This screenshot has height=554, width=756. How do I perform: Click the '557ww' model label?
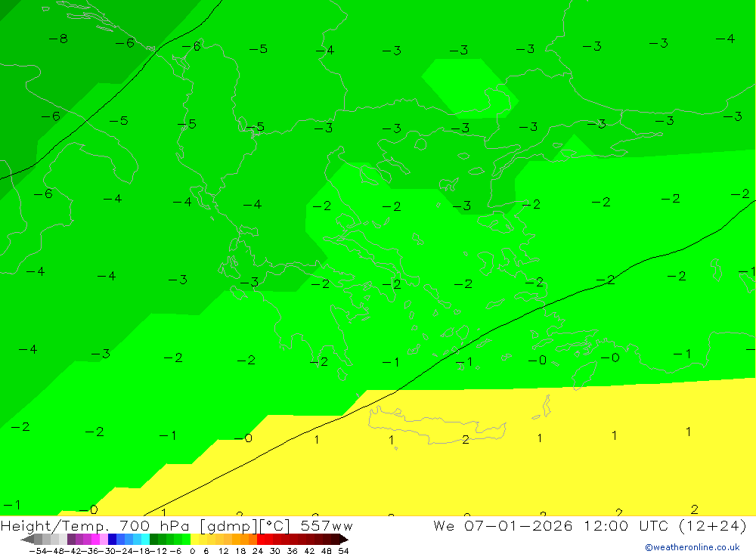click(x=327, y=526)
